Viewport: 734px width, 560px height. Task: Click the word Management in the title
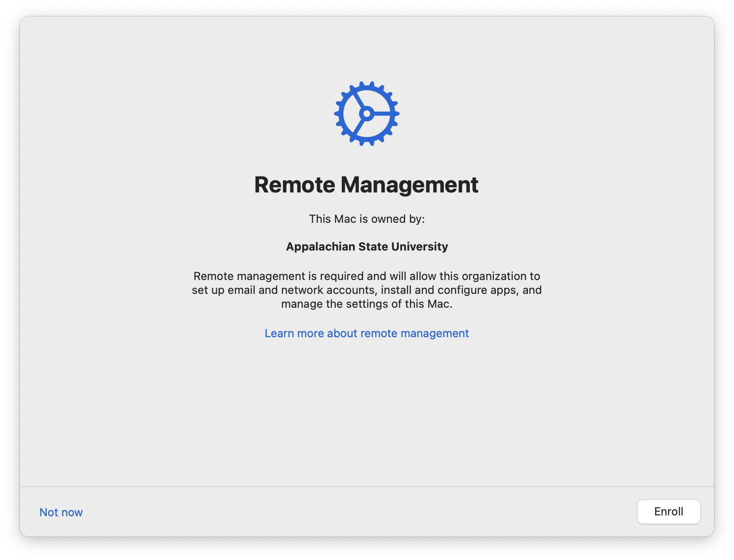point(409,185)
